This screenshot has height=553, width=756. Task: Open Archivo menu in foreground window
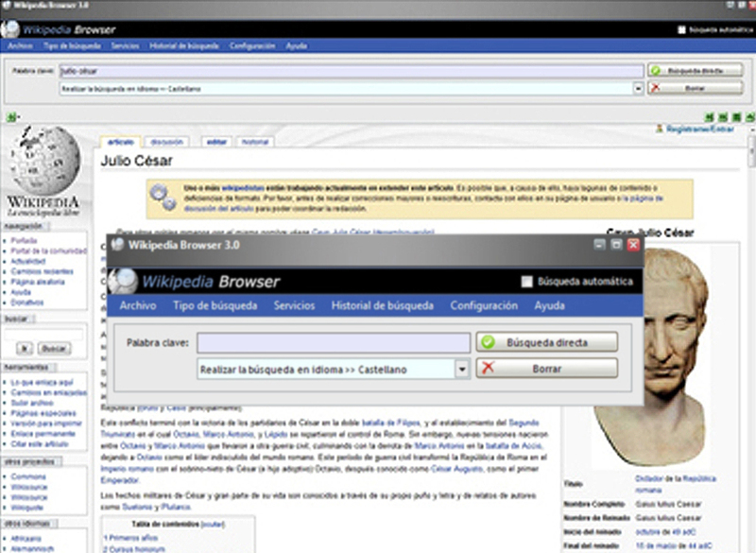[x=138, y=305]
